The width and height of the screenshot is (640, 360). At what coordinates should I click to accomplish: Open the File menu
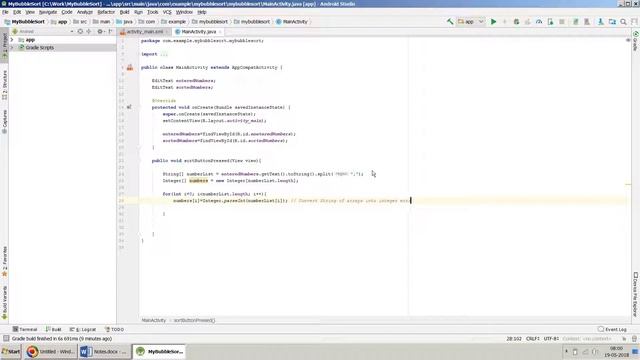(x=5, y=12)
